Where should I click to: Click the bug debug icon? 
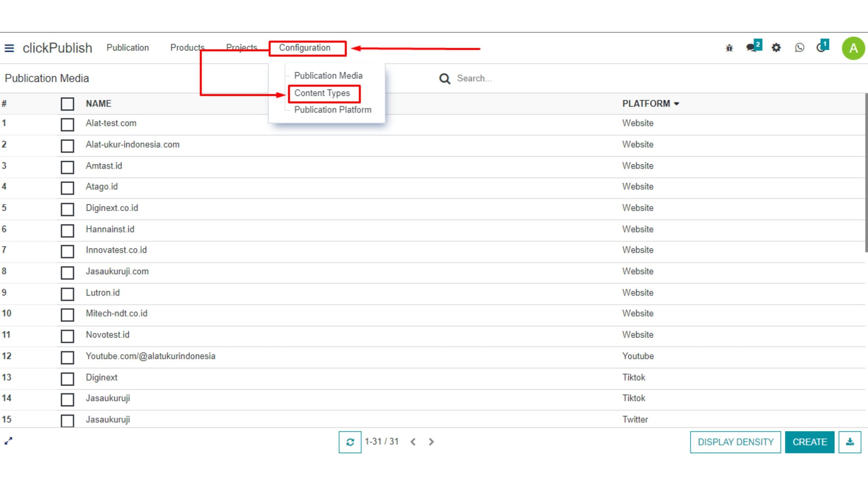pos(729,48)
